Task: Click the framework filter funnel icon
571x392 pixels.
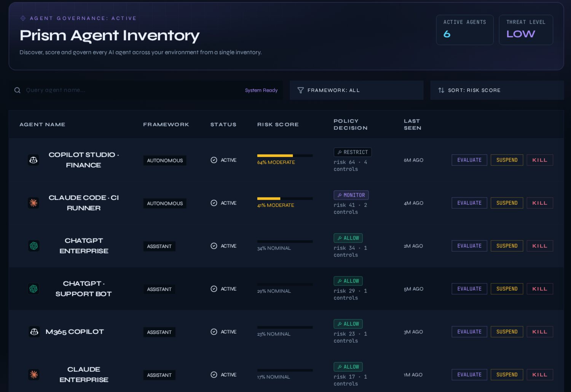Action: (300, 90)
